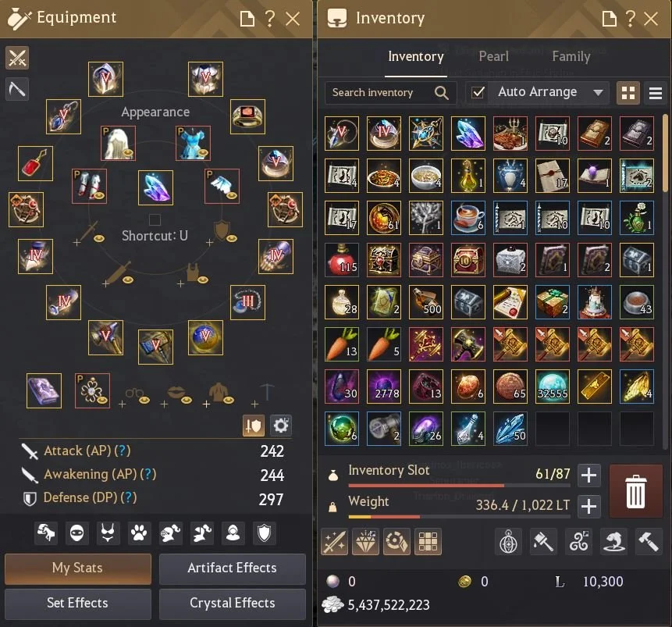The height and width of the screenshot is (627, 672).
Task: Click the trash can delete button
Action: pyautogui.click(x=635, y=491)
